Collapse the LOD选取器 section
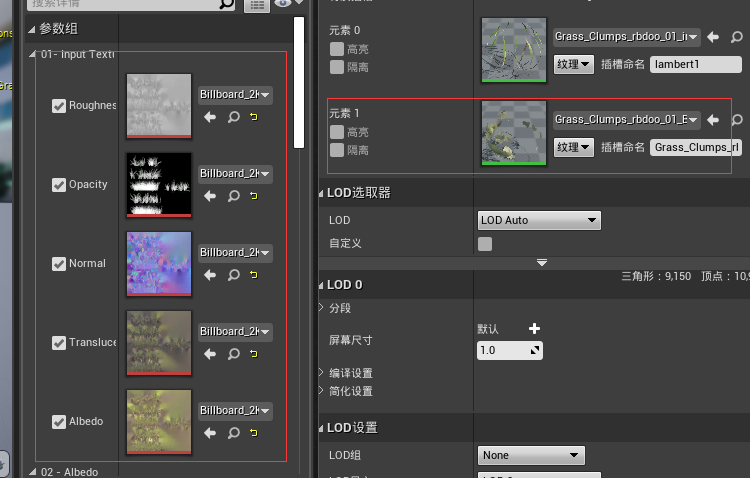 (321, 193)
